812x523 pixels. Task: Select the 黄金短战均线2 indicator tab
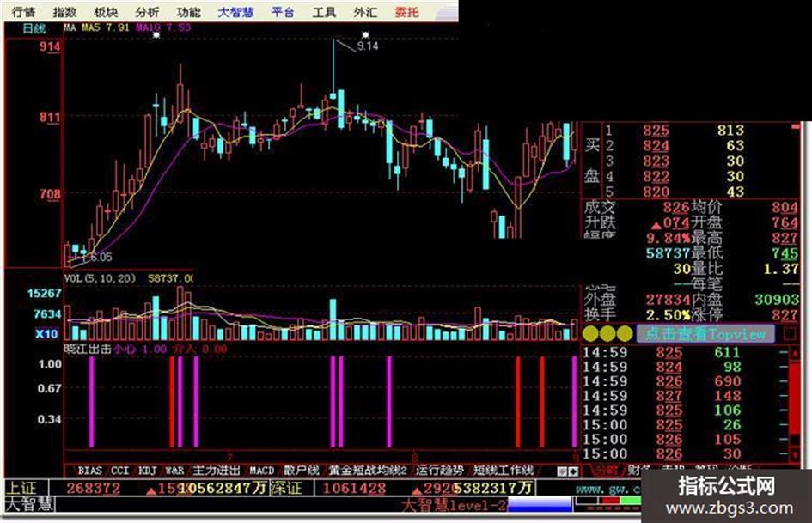point(368,470)
